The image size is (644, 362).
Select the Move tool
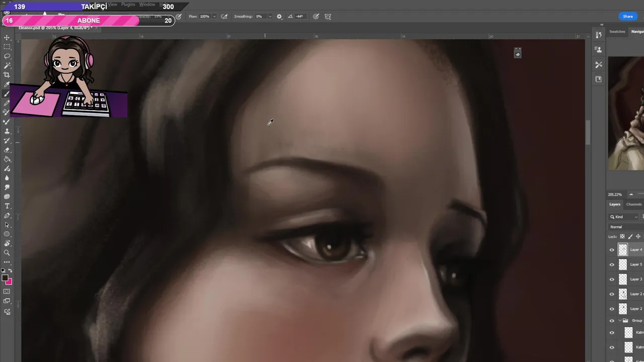(x=7, y=38)
